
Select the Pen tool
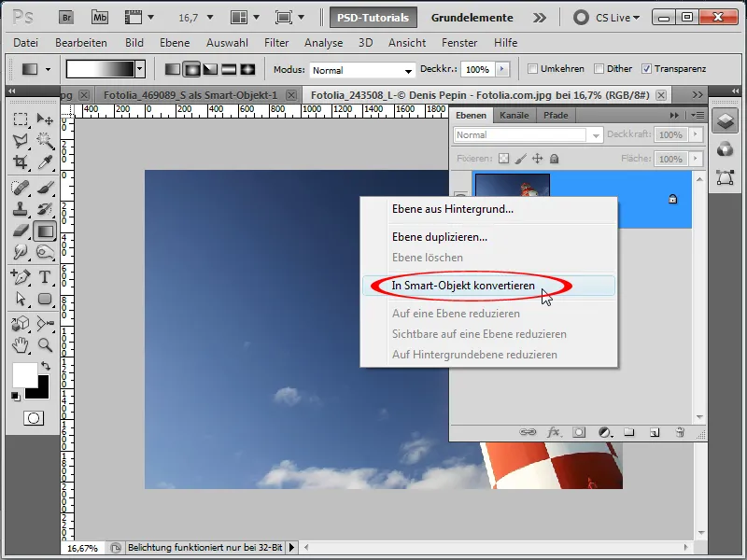coord(20,276)
